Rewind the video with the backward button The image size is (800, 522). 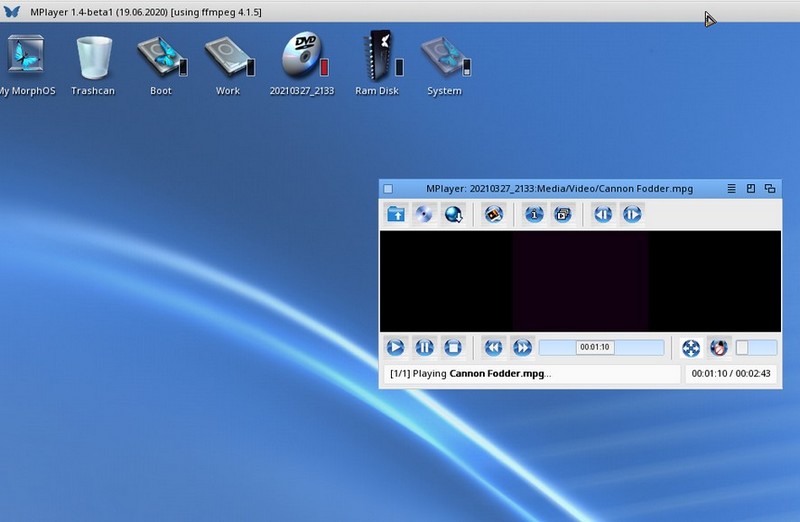[493, 348]
